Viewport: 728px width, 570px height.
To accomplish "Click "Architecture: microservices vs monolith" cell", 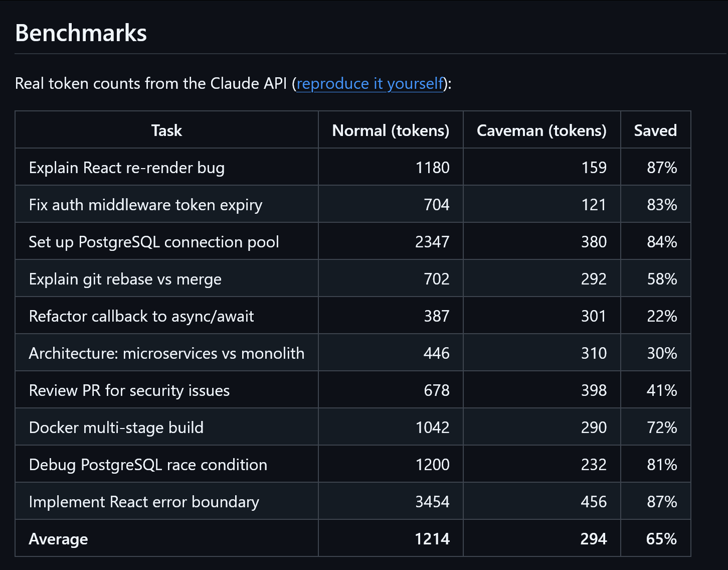I will (166, 353).
